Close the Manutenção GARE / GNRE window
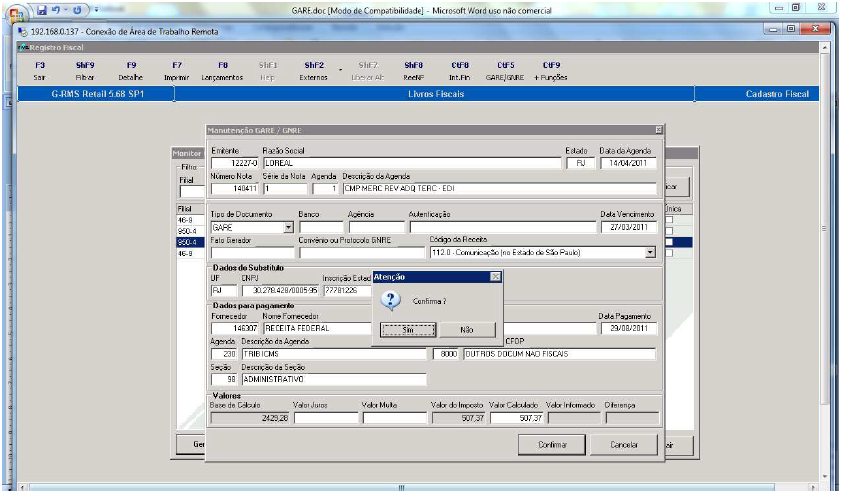The width and height of the screenshot is (841, 494). tap(659, 130)
